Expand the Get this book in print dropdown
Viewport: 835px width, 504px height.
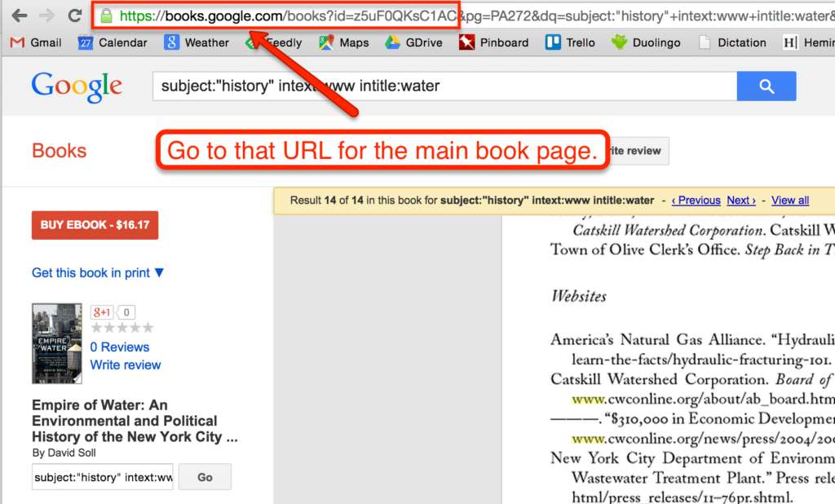coord(98,272)
